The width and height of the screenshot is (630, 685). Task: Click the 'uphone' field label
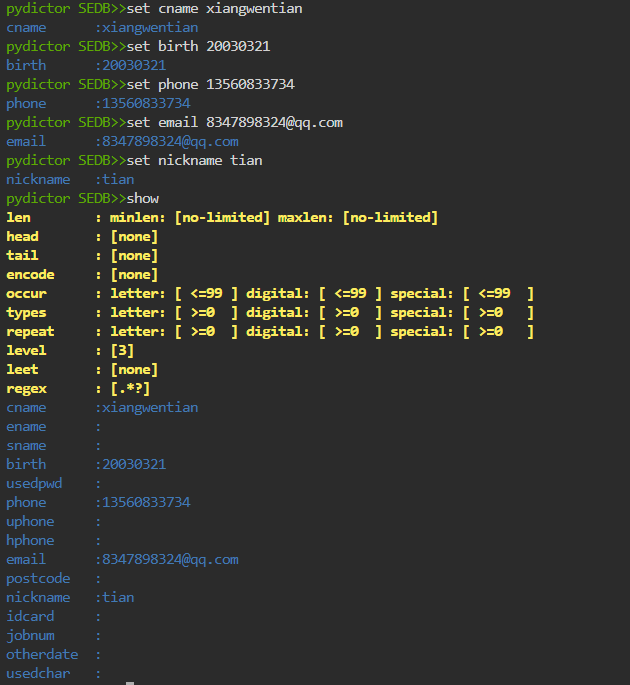[x=30, y=522]
